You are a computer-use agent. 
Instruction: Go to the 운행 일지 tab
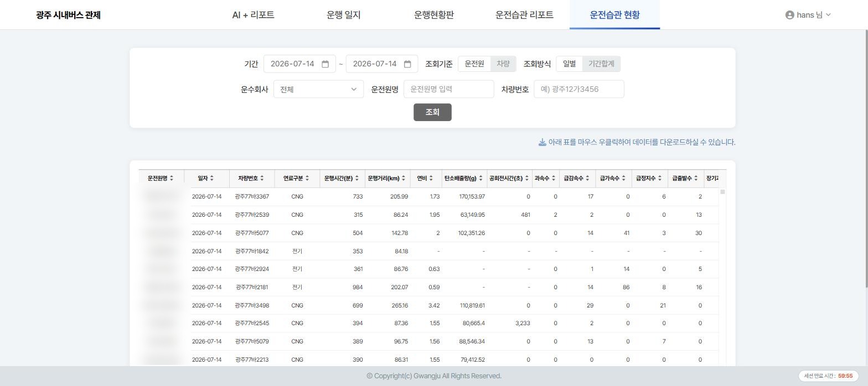344,15
